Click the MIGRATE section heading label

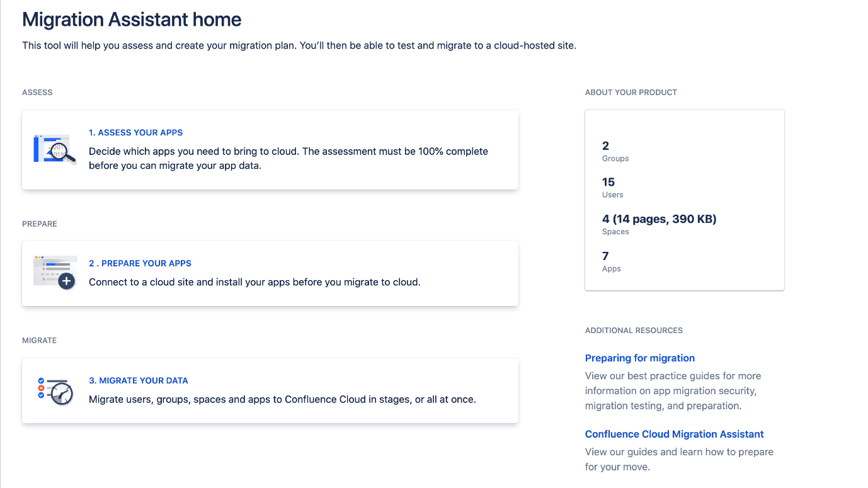click(x=39, y=341)
